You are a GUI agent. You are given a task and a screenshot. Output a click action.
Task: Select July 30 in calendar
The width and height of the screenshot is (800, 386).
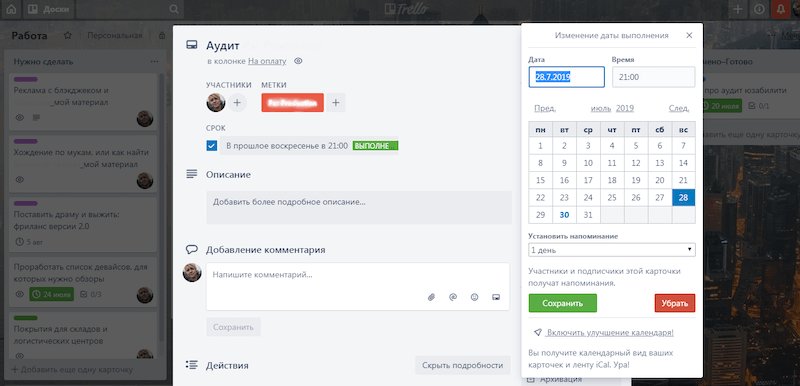tap(564, 215)
